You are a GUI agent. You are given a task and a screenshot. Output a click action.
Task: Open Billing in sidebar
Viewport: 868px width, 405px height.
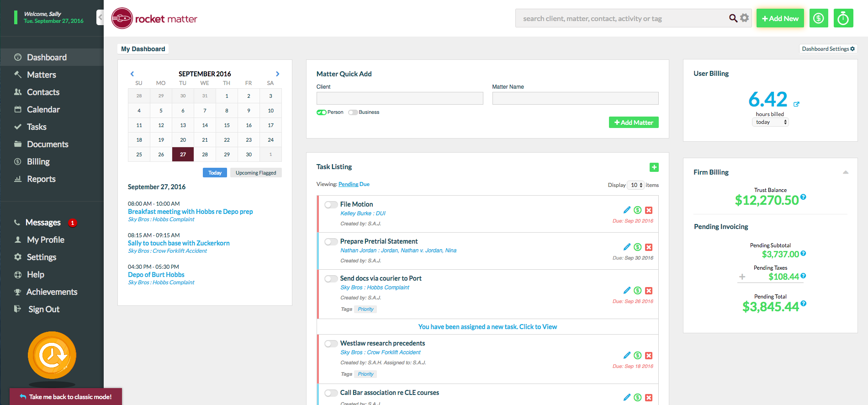(38, 161)
